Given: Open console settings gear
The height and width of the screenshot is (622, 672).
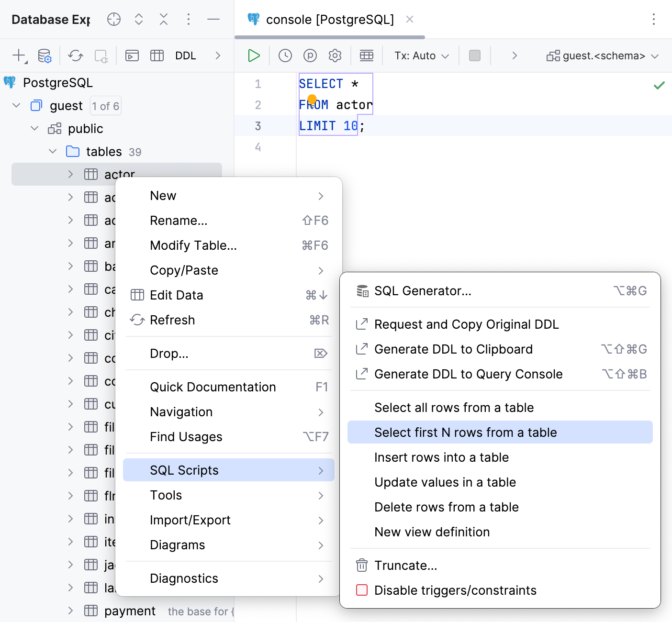Looking at the screenshot, I should (x=335, y=56).
